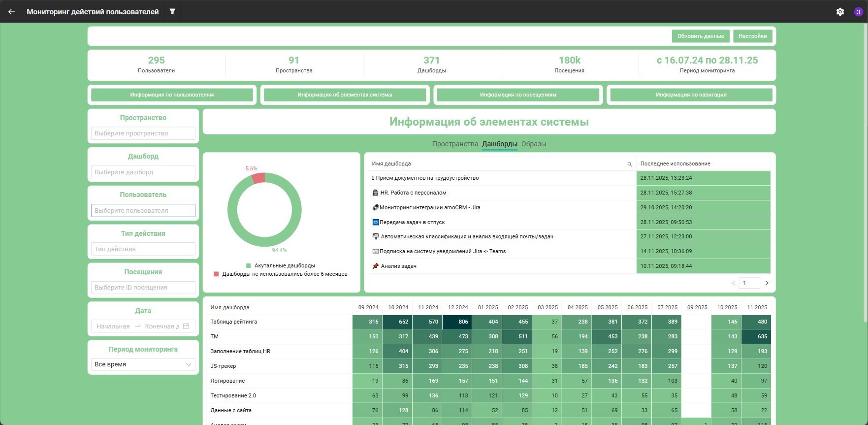The image size is (868, 425).
Task: Click the red segment of donut chart
Action: (x=258, y=178)
